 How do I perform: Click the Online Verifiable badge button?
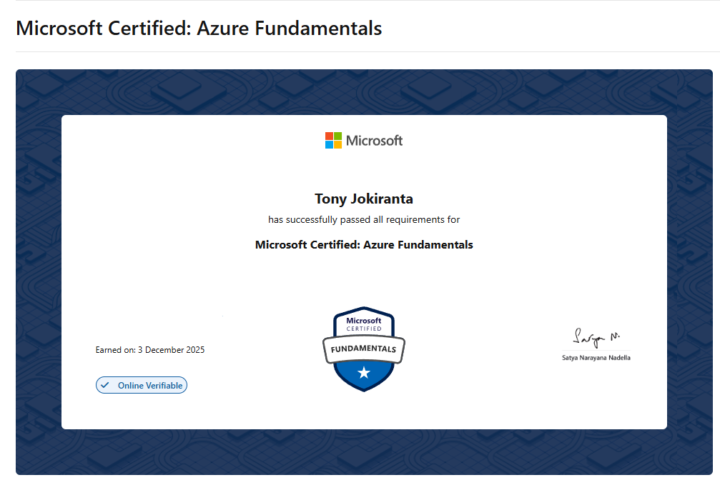141,385
